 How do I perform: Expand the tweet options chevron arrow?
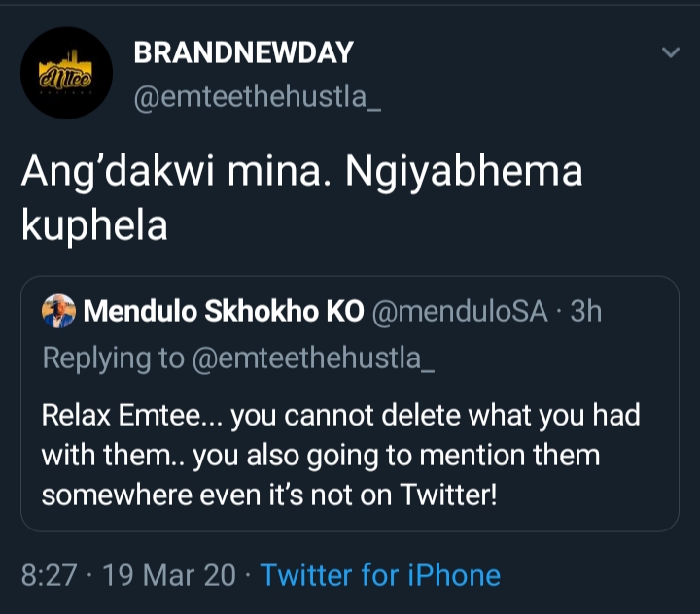coord(670,52)
